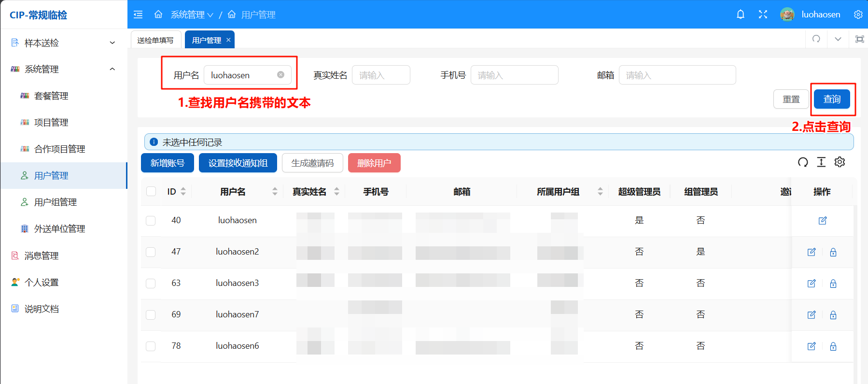Open the settings gear in top header
Screen dimensions: 868x384
click(858, 14)
